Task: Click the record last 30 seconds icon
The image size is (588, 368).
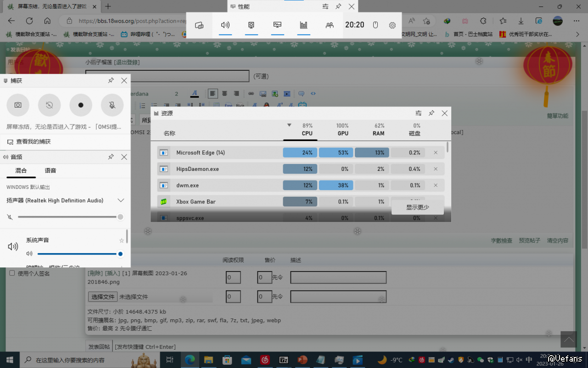Action: tap(50, 105)
